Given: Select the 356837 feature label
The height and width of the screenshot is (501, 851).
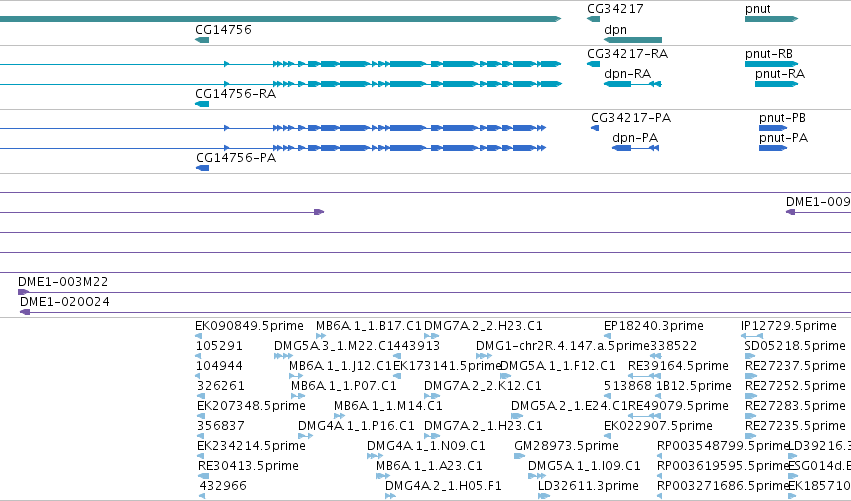Looking at the screenshot, I should (220, 426).
